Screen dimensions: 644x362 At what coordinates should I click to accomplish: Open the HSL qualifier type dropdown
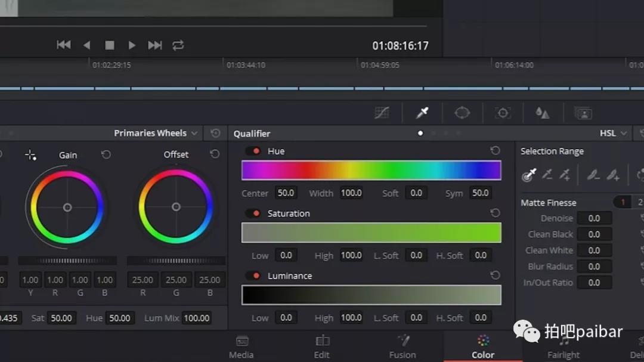coord(613,133)
